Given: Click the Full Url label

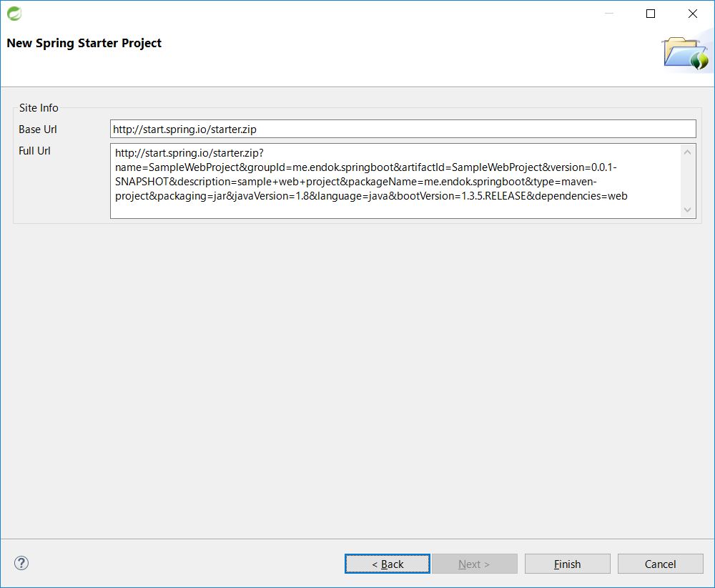Looking at the screenshot, I should (x=34, y=151).
